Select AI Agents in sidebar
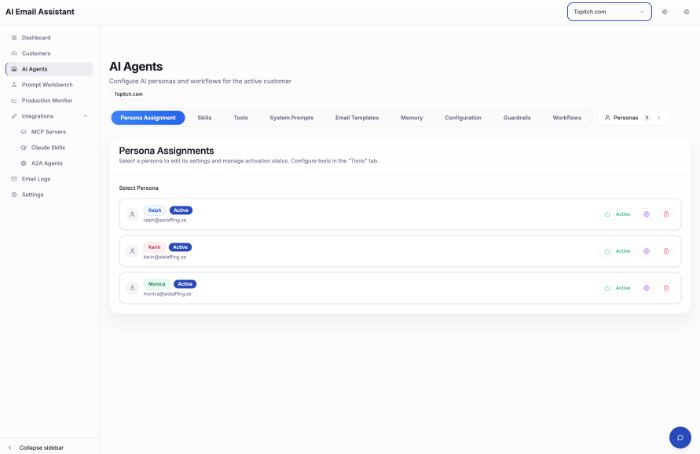The height and width of the screenshot is (454, 700). (x=49, y=69)
